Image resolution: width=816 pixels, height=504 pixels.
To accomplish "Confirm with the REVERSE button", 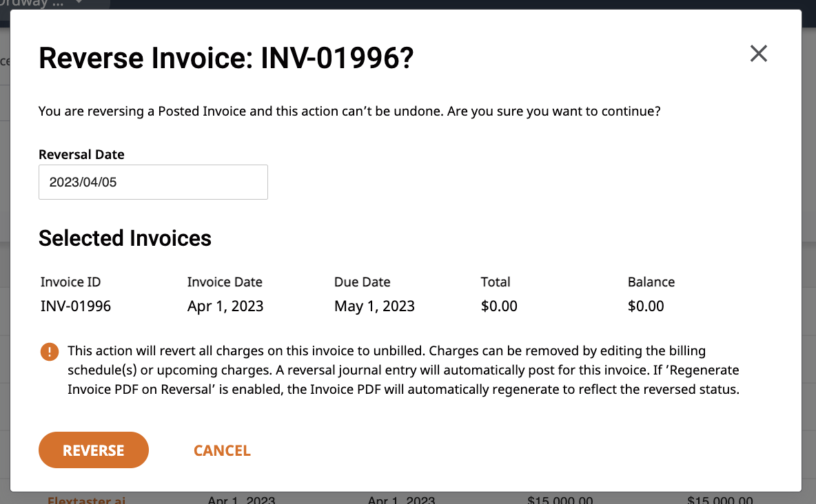I will 94,450.
